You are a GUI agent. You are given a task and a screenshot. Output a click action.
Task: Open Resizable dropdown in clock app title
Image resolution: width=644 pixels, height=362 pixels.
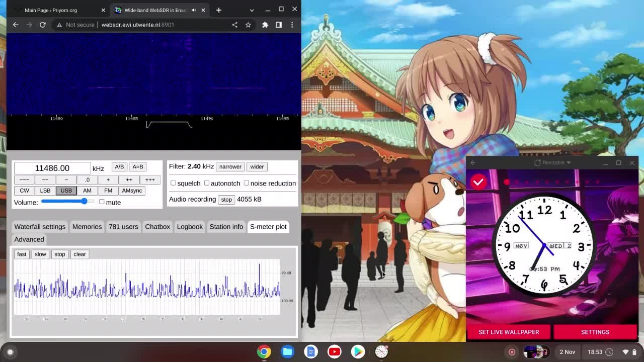(552, 162)
